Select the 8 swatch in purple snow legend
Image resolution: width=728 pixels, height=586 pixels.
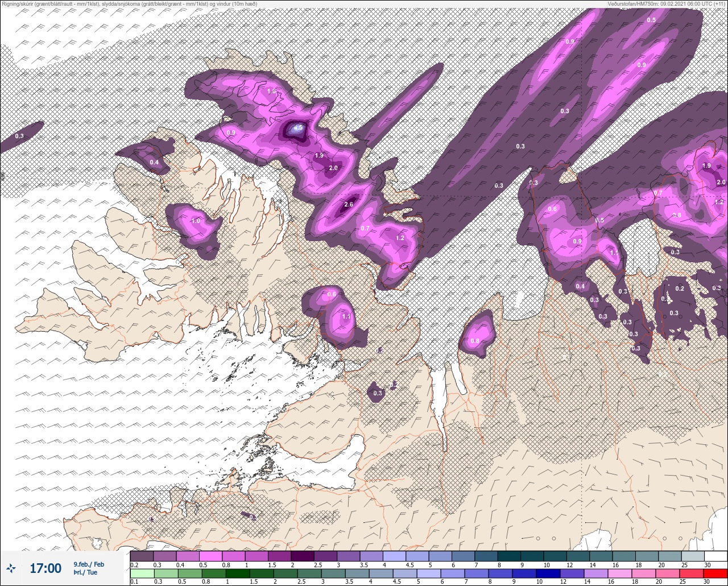click(x=509, y=556)
